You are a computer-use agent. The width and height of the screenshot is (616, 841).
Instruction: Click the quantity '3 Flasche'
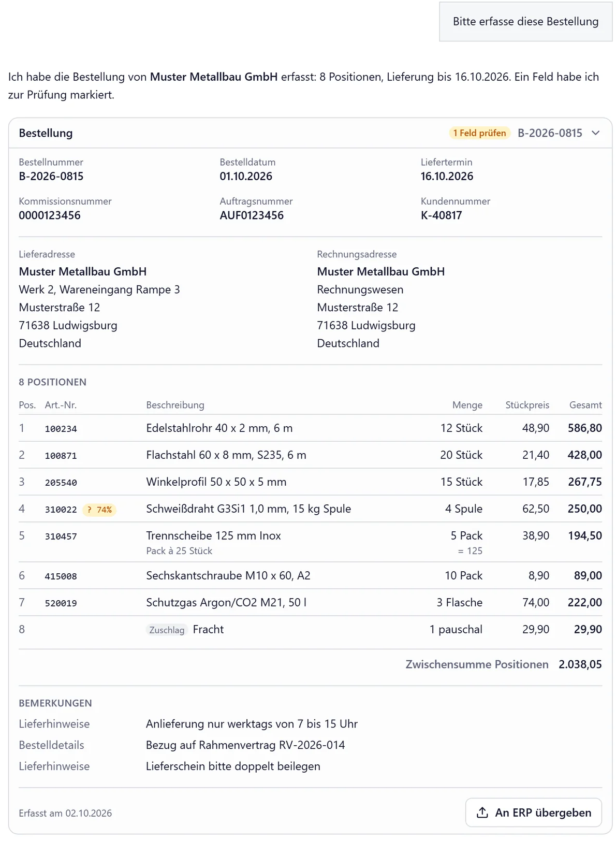pos(459,603)
